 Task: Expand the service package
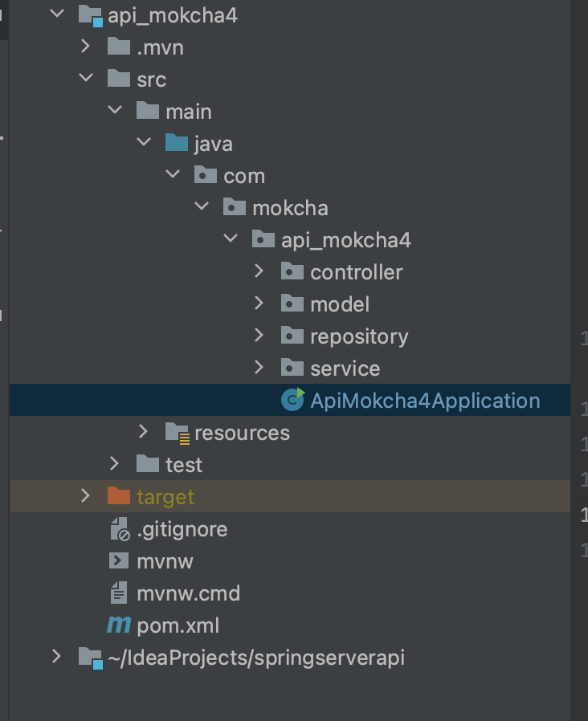coord(259,368)
